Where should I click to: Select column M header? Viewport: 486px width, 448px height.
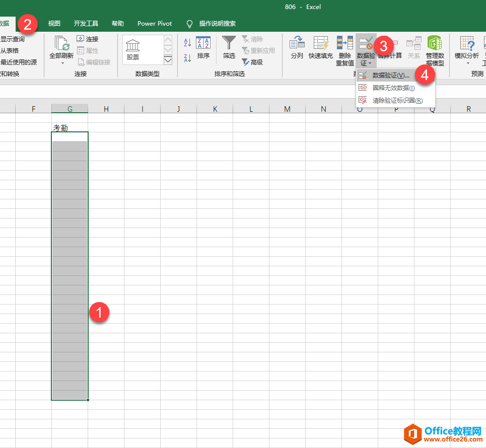pyautogui.click(x=288, y=109)
